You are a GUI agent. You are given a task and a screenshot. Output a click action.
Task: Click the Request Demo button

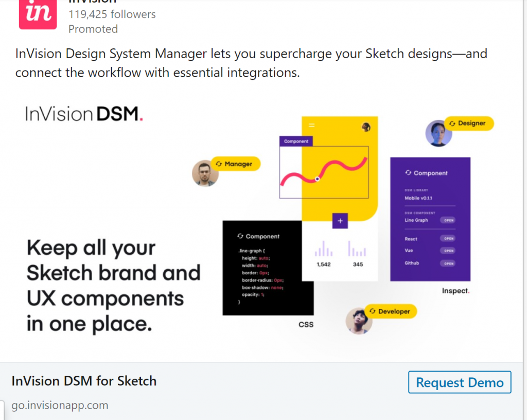tap(460, 382)
